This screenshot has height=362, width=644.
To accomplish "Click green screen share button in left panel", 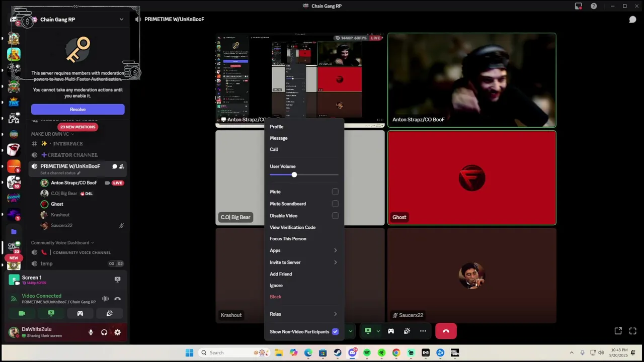I will tap(51, 313).
